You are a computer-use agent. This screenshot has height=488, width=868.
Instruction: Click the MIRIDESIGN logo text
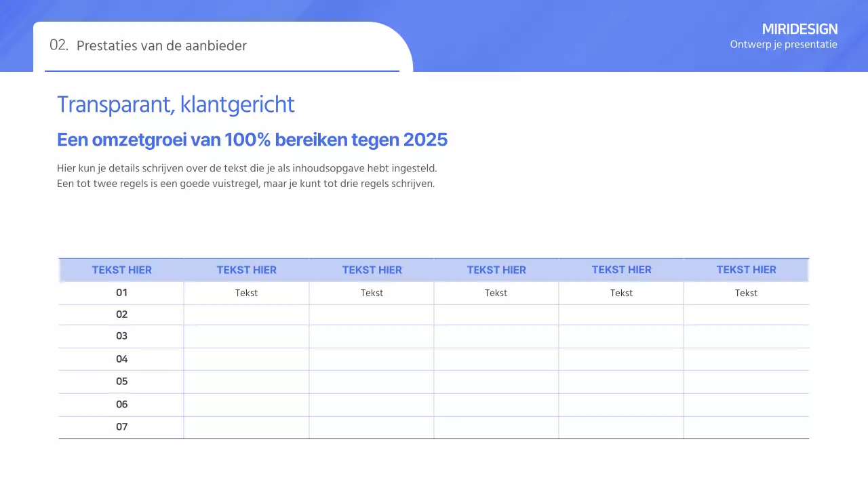click(800, 29)
